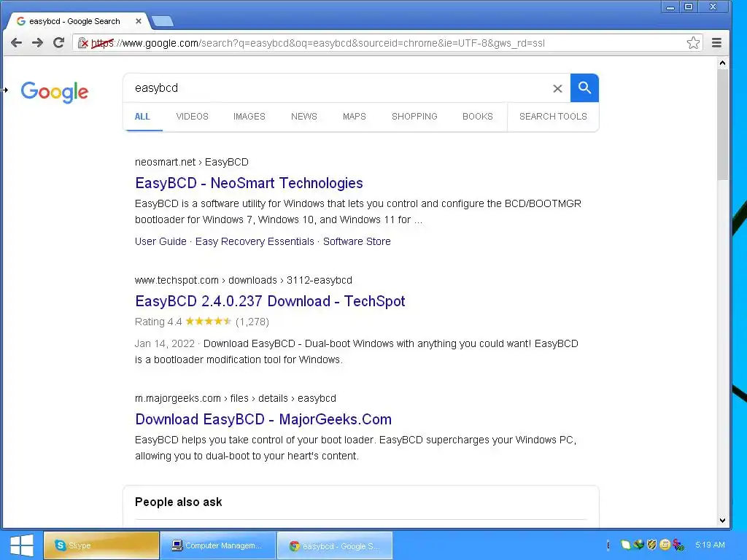Open the Easy Recovery Essentials sitelink

[x=255, y=241]
